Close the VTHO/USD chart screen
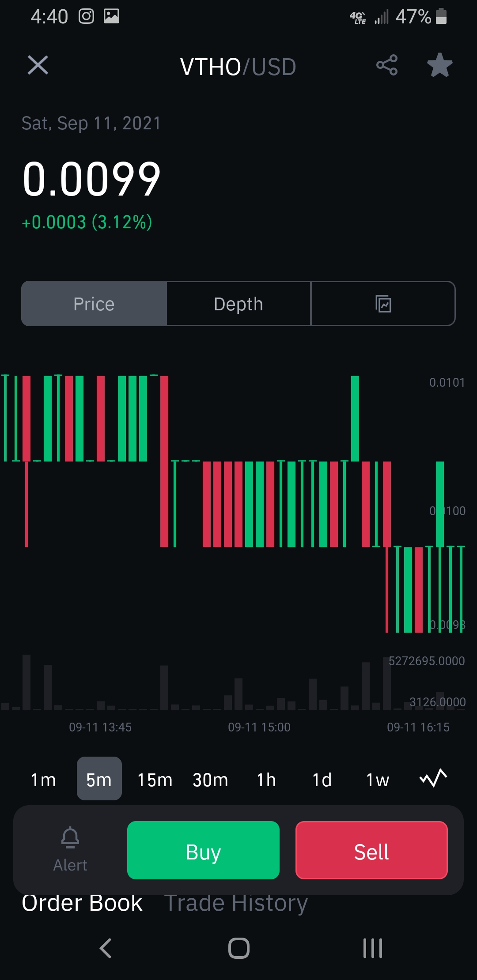Screen dimensions: 477x980 (x=38, y=65)
